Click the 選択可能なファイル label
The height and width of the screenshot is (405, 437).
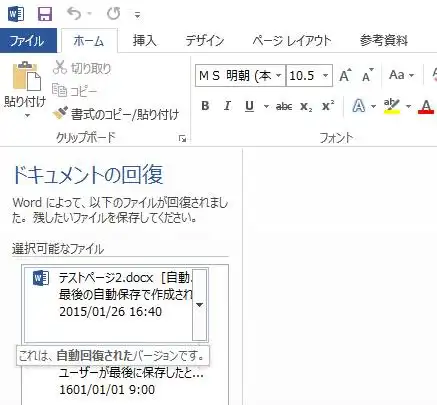pos(58,249)
